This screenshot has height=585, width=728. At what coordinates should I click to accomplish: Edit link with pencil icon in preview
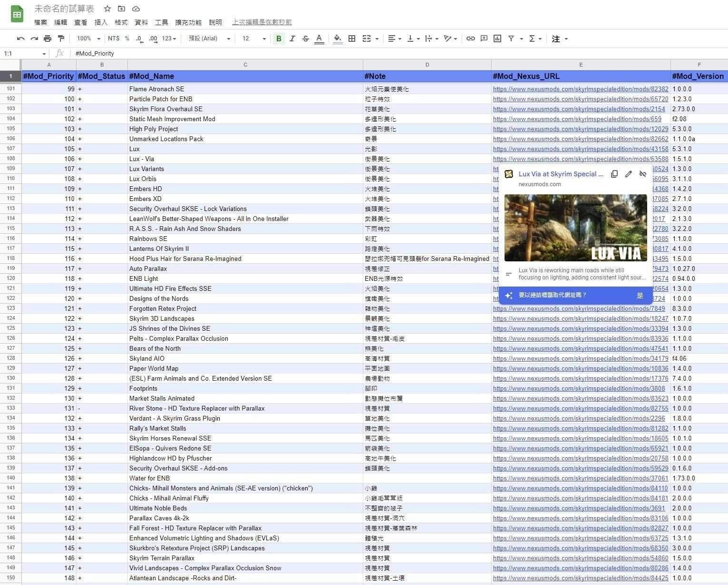[x=629, y=174]
